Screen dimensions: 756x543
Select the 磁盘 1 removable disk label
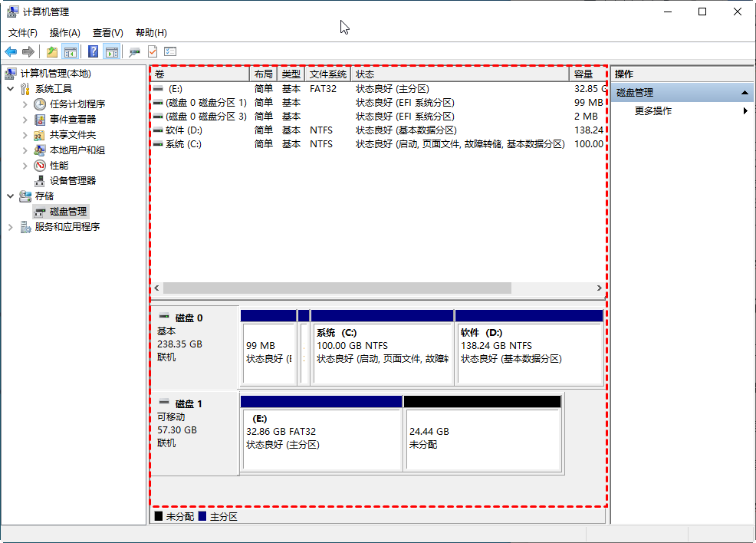195,433
